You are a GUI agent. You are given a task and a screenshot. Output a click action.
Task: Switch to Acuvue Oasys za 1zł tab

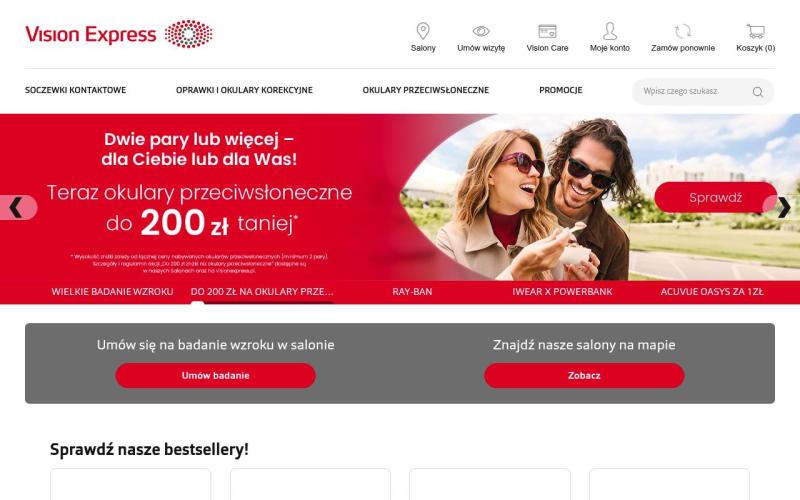[x=712, y=292]
